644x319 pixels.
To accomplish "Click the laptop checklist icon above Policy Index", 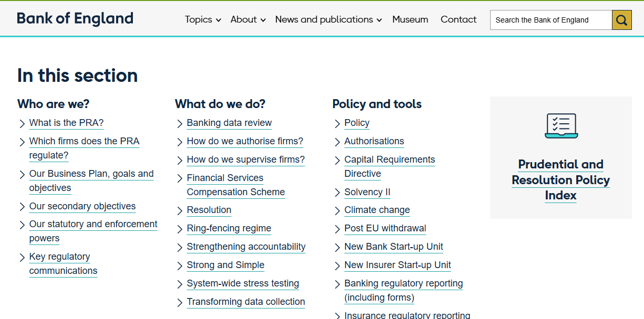I will point(560,126).
